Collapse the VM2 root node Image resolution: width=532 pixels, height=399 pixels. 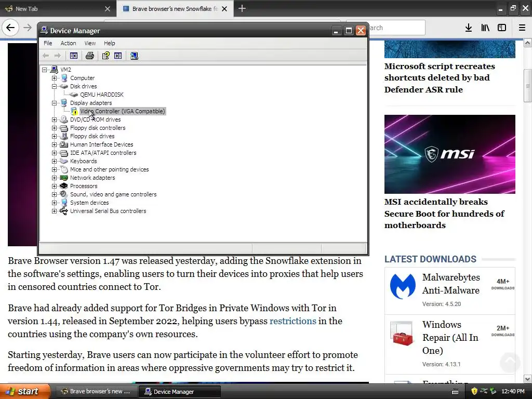[45, 70]
